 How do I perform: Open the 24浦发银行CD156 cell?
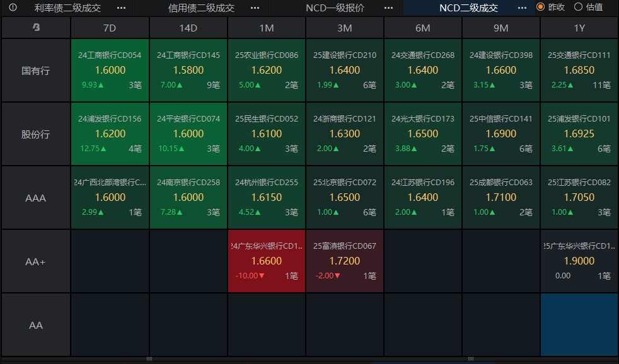[x=110, y=134]
